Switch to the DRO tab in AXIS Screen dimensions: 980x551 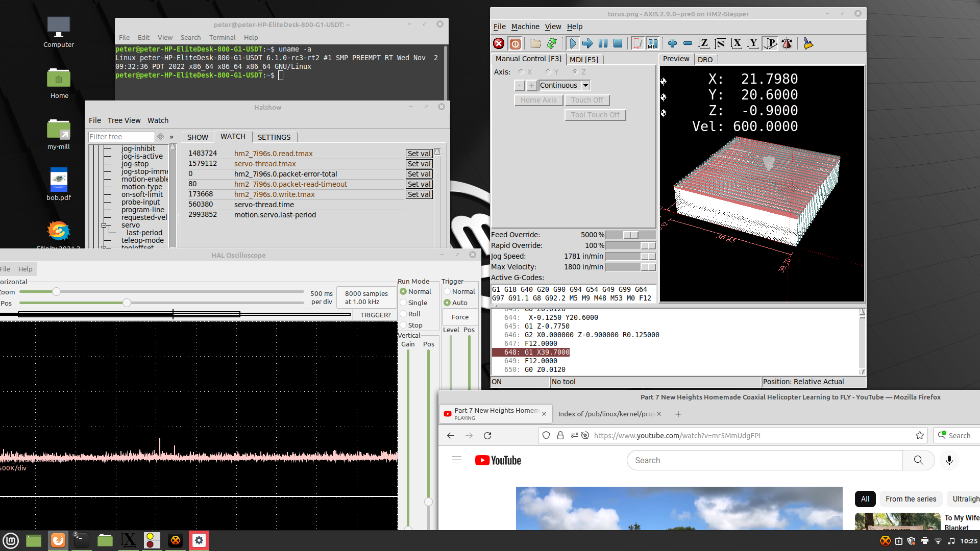tap(705, 60)
